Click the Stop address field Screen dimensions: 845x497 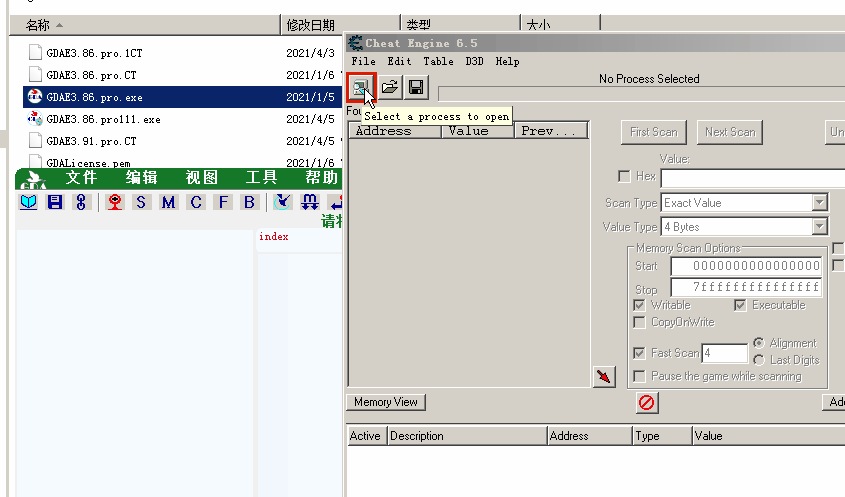746,287
